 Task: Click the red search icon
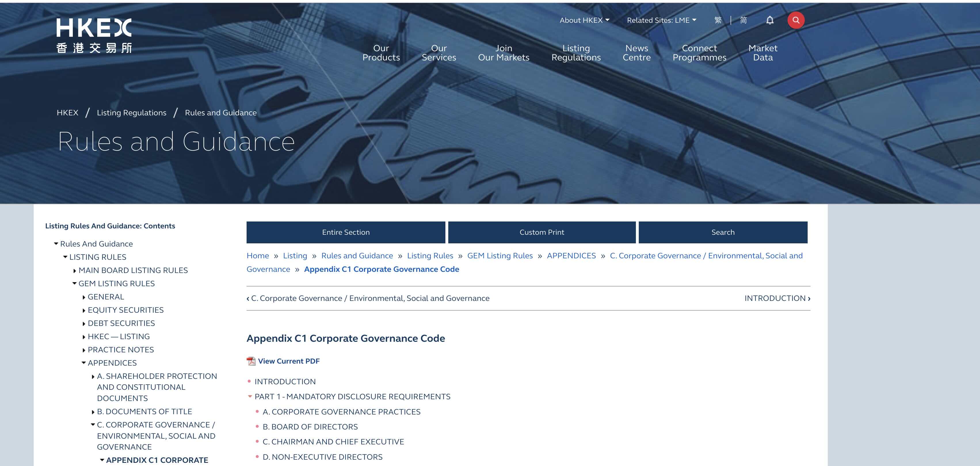coord(796,20)
